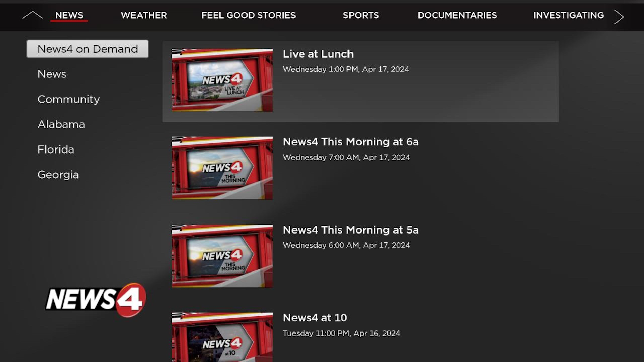Play the Live at Lunch thumbnail

coord(222,80)
